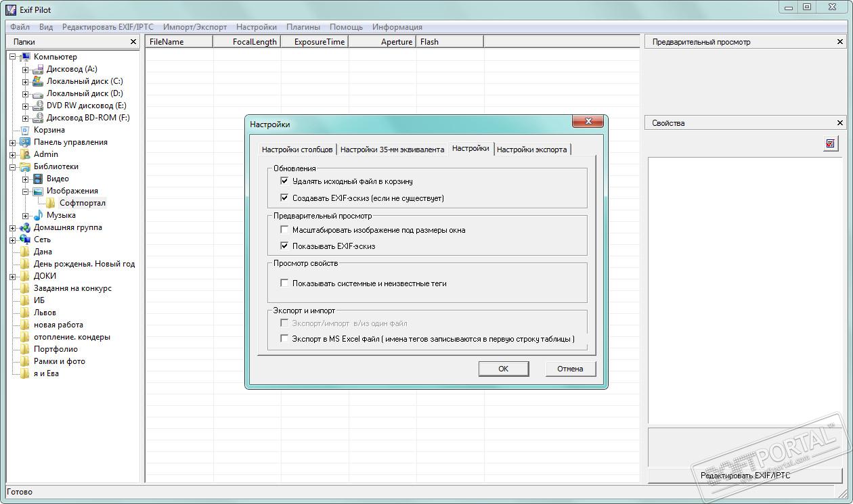Open the Плагины menu
Screen dimensions: 853x504
(303, 27)
